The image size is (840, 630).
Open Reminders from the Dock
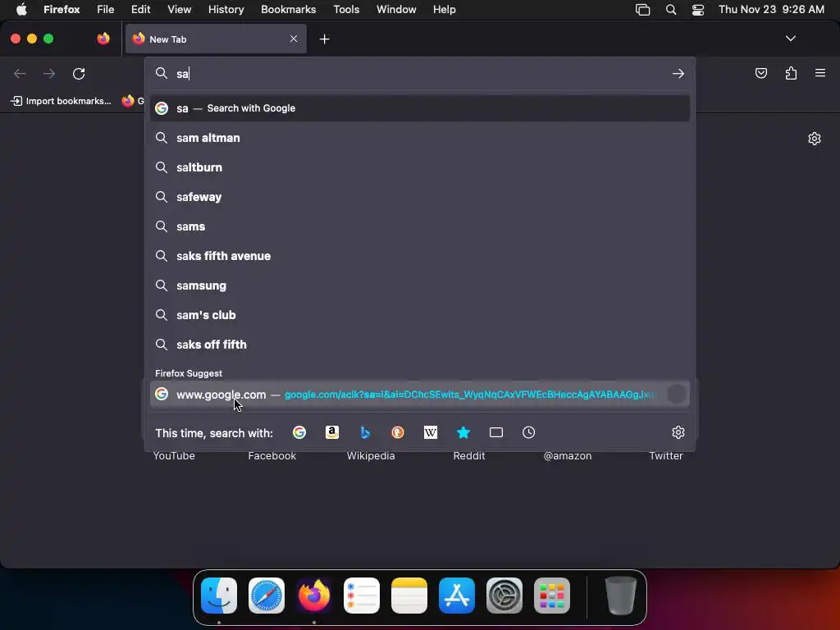point(362,596)
